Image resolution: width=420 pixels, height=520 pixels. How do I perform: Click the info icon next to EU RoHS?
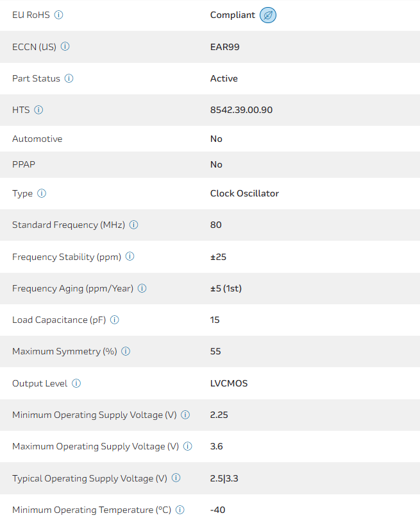click(x=59, y=15)
